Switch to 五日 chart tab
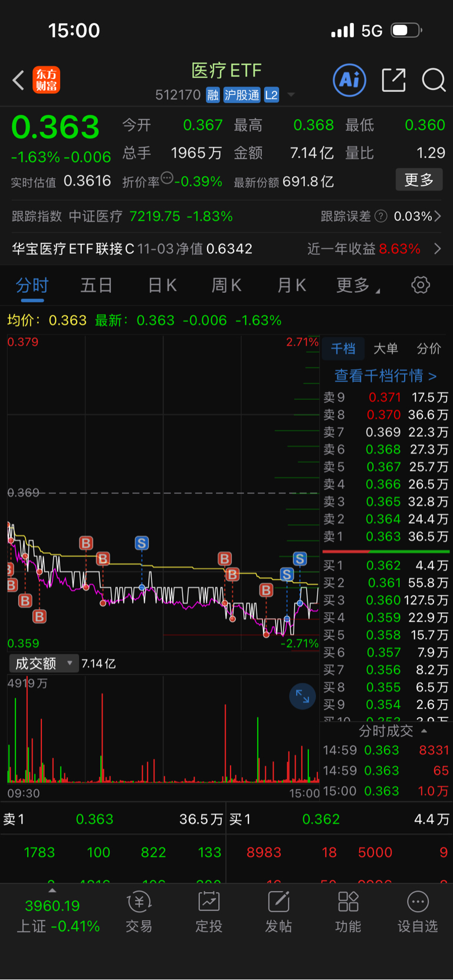The width and height of the screenshot is (453, 980). click(x=97, y=286)
